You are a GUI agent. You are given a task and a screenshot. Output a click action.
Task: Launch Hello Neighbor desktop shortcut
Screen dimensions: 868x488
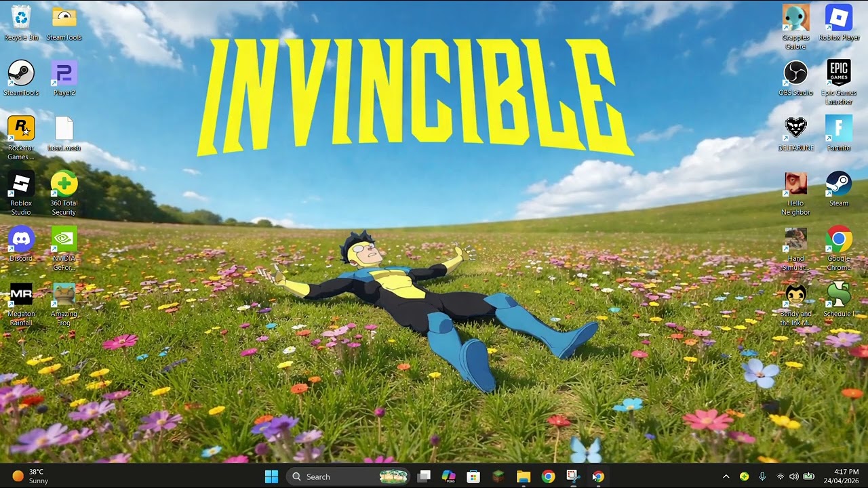pos(795,194)
